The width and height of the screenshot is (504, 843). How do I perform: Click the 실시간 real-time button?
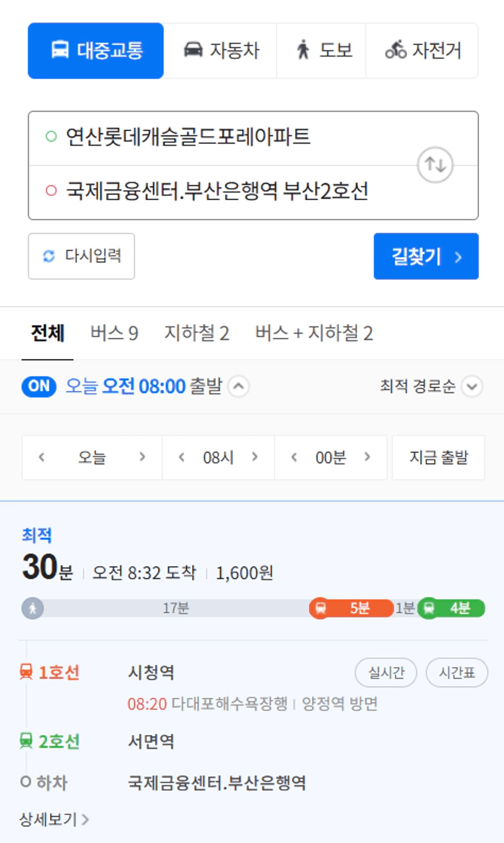point(386,673)
